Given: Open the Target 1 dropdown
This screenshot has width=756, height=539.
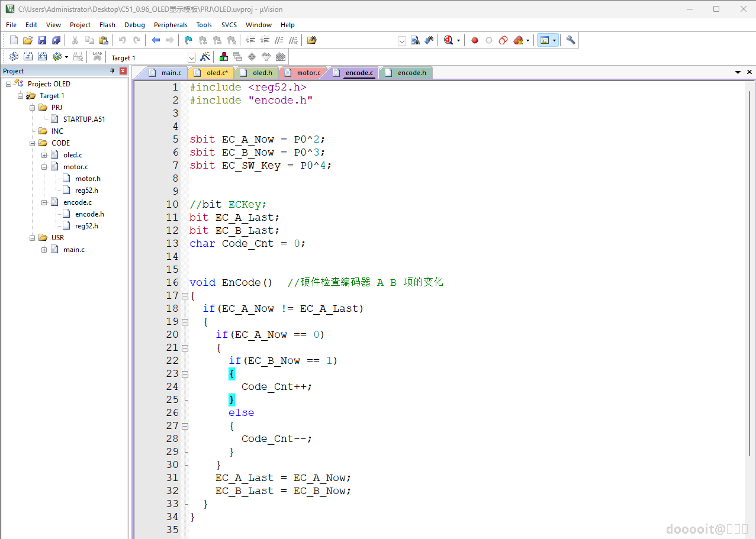Looking at the screenshot, I should 191,57.
